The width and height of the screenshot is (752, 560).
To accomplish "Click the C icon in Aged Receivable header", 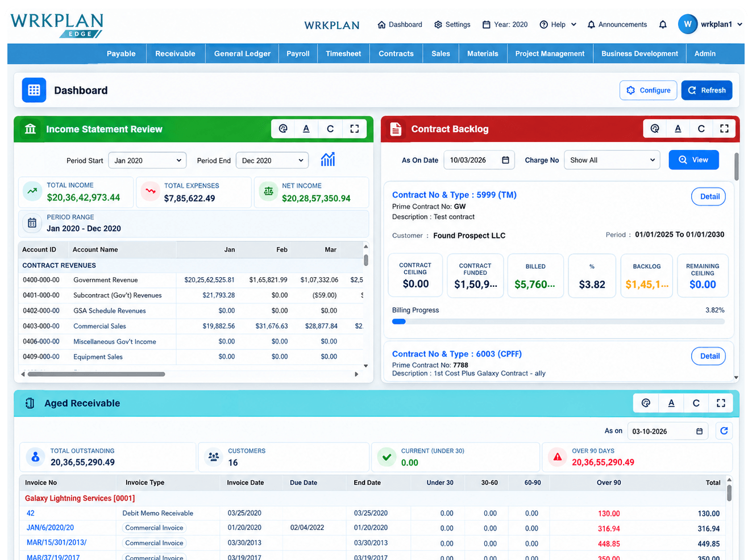I will click(x=696, y=403).
